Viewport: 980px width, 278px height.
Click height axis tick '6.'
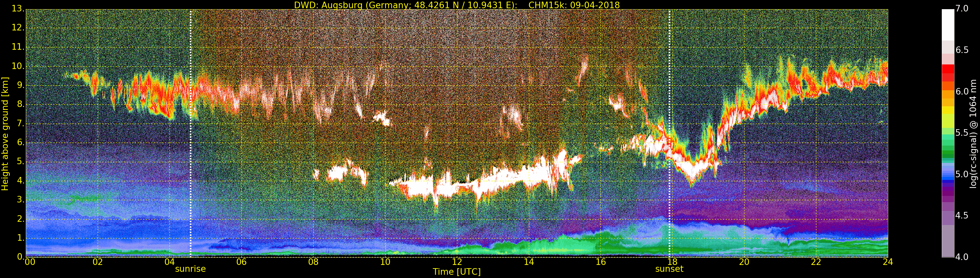click(x=21, y=142)
